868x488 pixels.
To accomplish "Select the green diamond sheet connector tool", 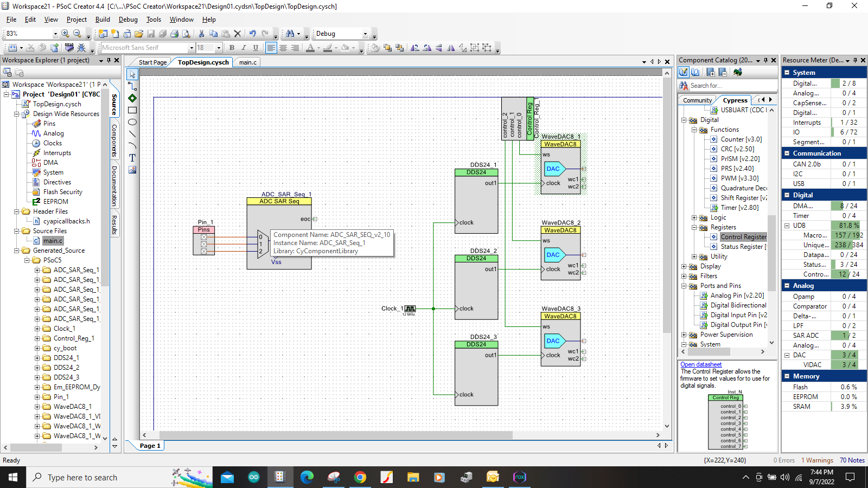I will 132,98.
